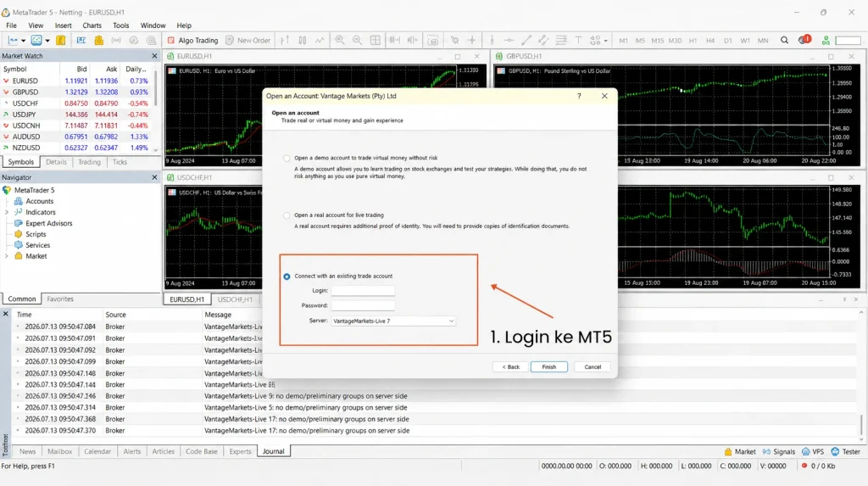Toggle the chart shift icon
The image size is (868, 486).
[x=413, y=41]
